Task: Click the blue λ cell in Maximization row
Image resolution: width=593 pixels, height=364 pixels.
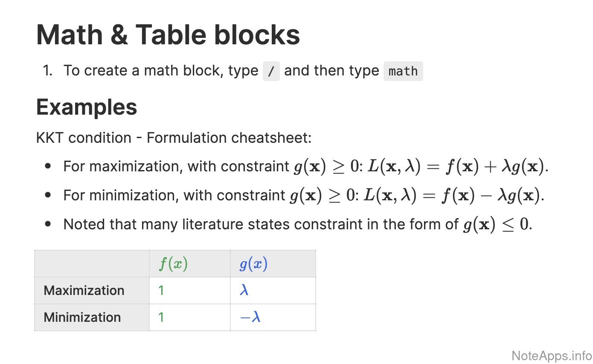Action: (x=244, y=291)
